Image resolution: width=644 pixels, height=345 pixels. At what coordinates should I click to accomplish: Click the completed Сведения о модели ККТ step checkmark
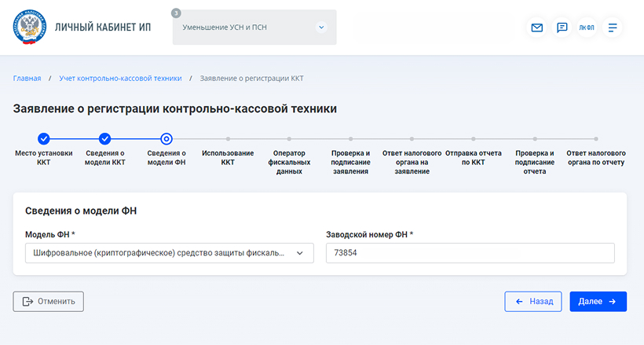coord(105,139)
